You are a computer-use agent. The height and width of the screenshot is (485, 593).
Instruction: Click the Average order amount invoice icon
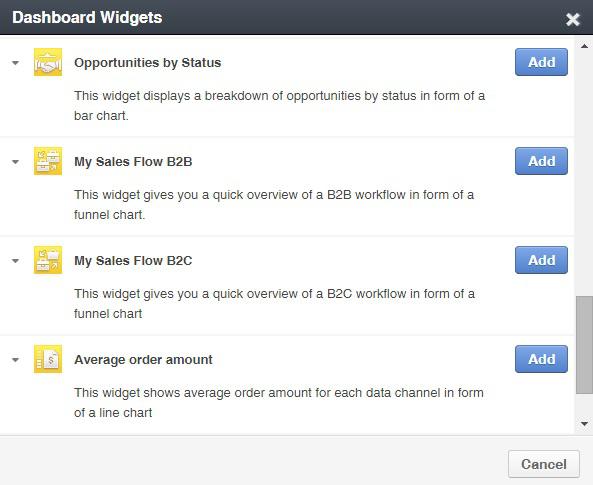pyautogui.click(x=48, y=359)
